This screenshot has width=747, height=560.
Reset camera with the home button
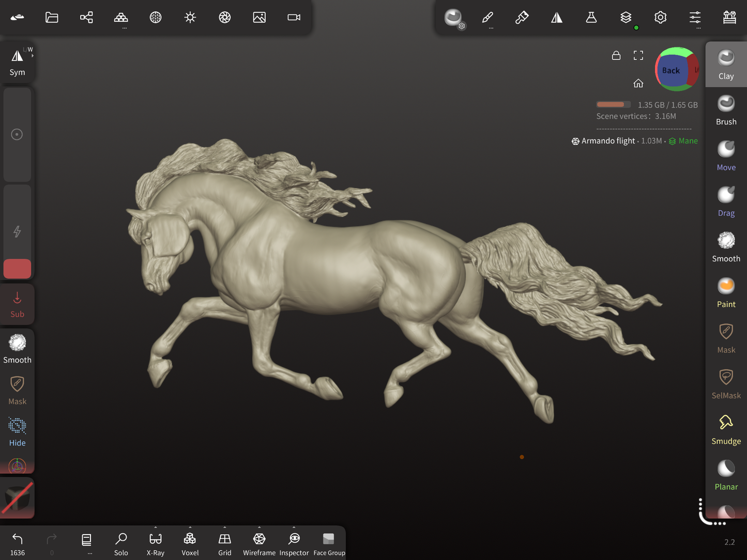(x=638, y=83)
